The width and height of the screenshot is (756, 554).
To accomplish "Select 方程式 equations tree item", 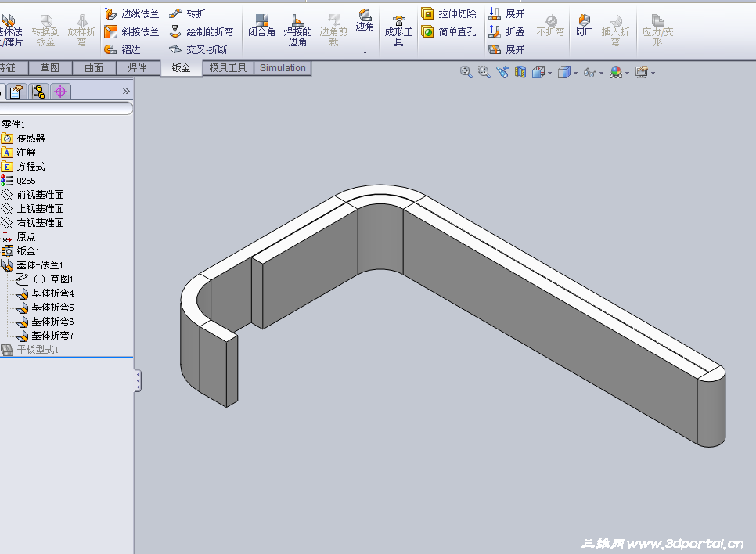I will click(23, 167).
